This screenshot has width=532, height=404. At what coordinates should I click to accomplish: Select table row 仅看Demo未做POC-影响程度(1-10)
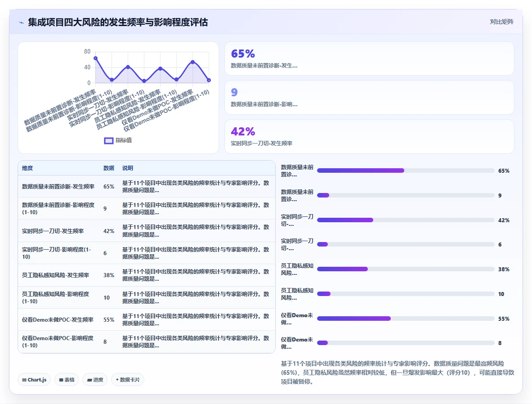[x=146, y=341]
